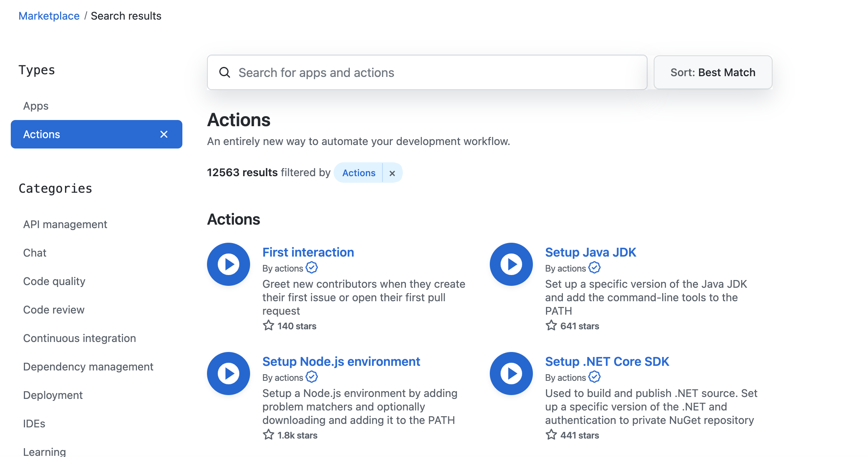This screenshot has height=457, width=868.
Task: Choose the Code quality category
Action: tap(54, 281)
